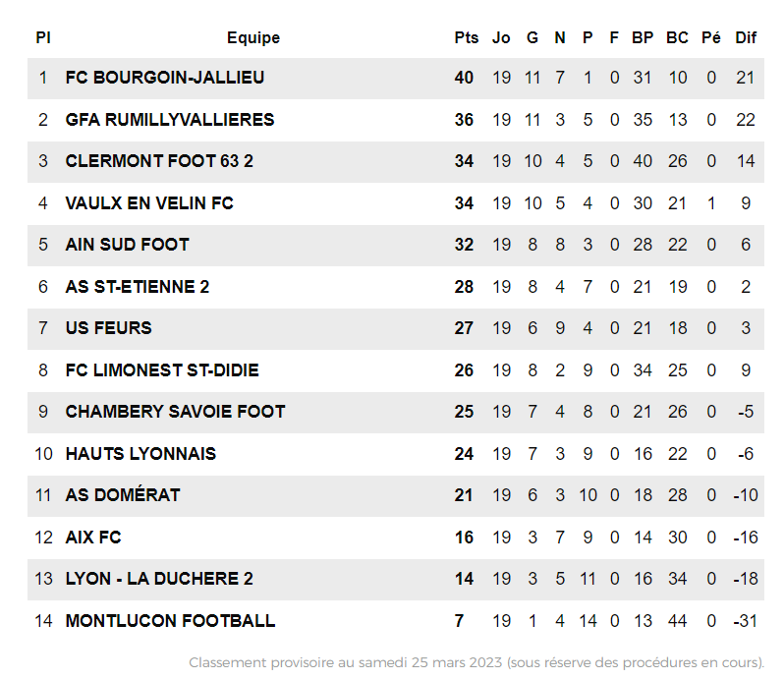The width and height of the screenshot is (784, 680).
Task: Open the AS DOMÉRAT team entry
Action: pyautogui.click(x=123, y=495)
